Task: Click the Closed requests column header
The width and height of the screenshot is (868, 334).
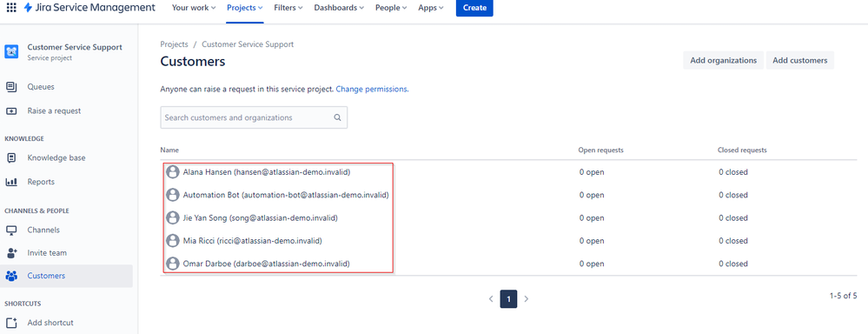Action: [x=742, y=150]
